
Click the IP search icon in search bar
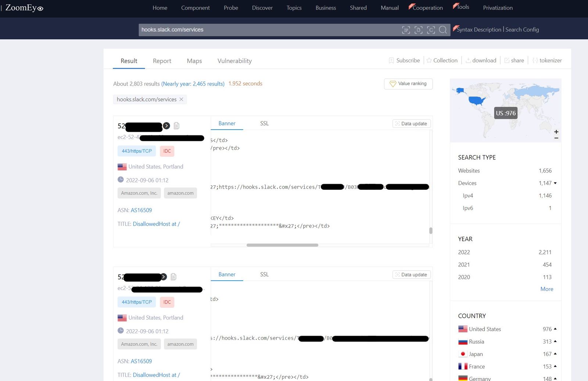[x=406, y=30]
